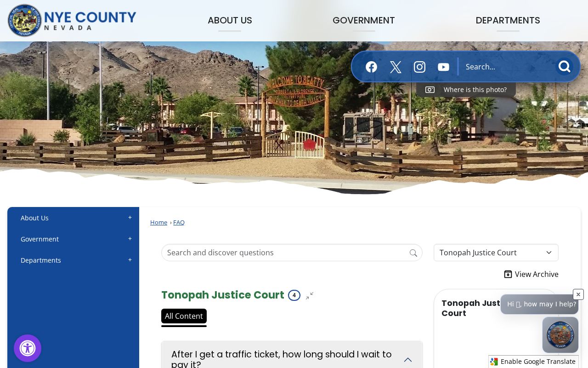Close the chat greeting popup
Image resolution: width=588 pixels, height=368 pixels.
[x=578, y=294]
